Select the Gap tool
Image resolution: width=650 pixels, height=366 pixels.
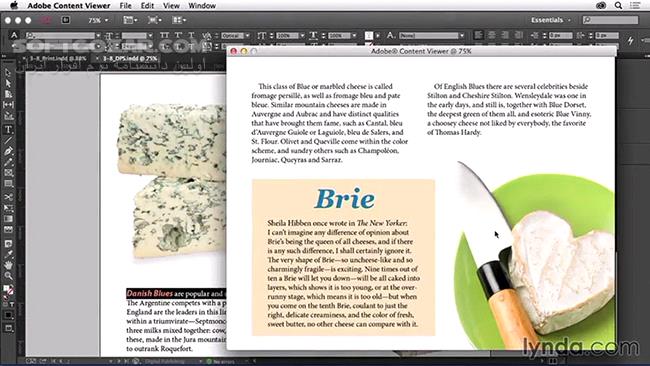click(x=8, y=104)
